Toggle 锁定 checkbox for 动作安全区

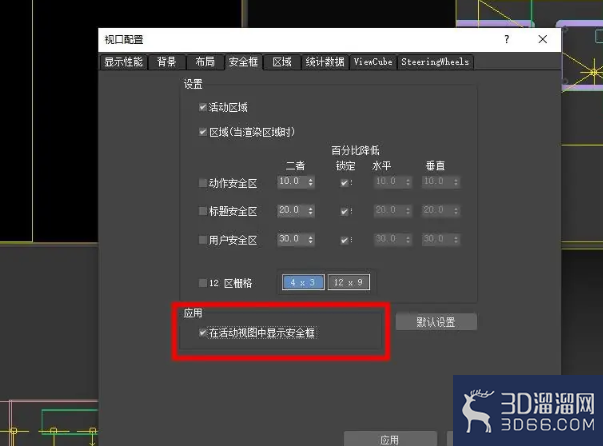click(344, 183)
